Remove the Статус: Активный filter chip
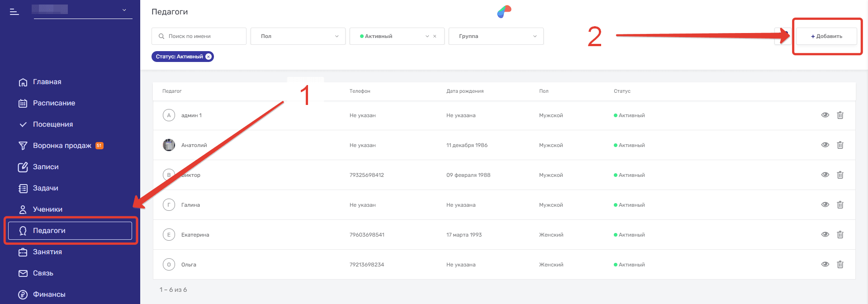868x304 pixels. [x=209, y=57]
